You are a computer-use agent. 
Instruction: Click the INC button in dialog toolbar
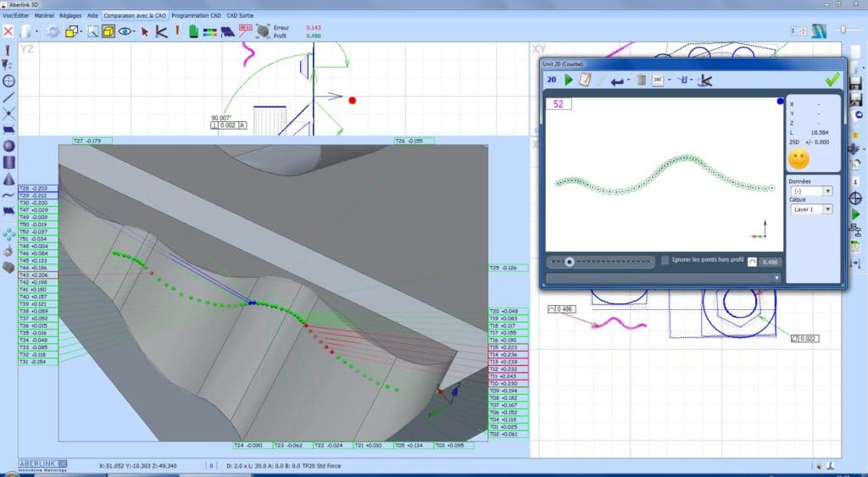pos(658,80)
